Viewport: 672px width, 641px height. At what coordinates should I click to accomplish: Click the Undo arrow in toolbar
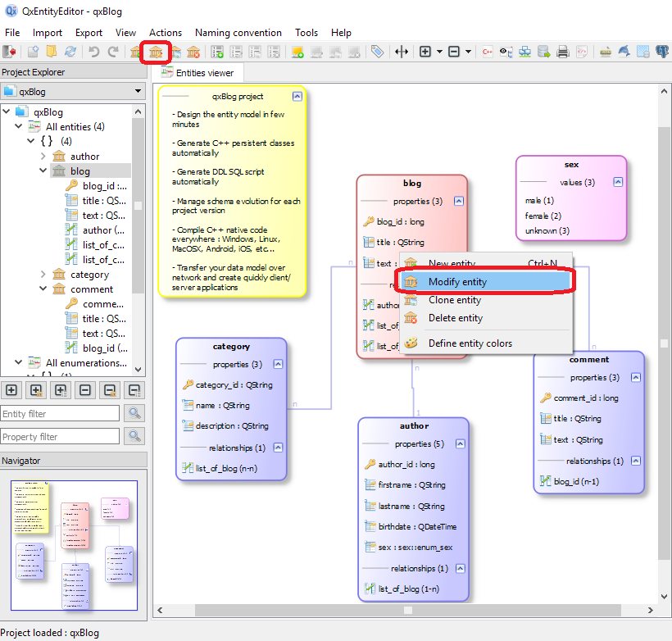pos(94,52)
